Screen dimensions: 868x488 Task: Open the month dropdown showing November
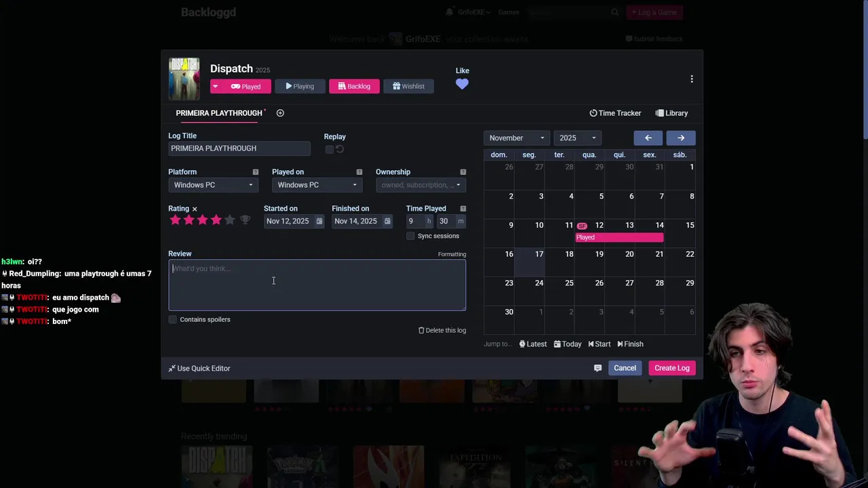(x=516, y=138)
